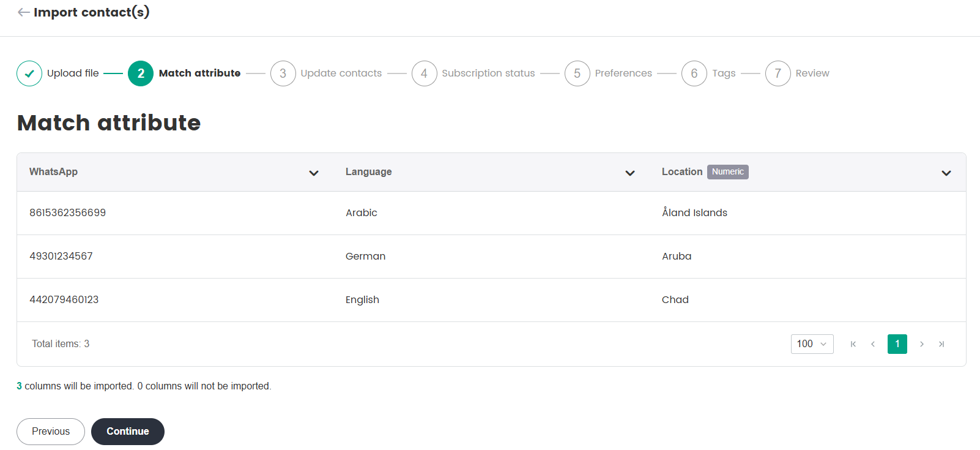Viewport: 980px width, 450px height.
Task: Click the Numeric badge next to Location
Action: (727, 172)
